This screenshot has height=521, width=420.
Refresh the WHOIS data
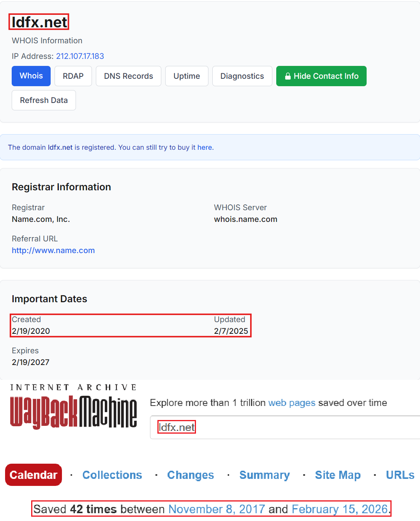pos(44,100)
